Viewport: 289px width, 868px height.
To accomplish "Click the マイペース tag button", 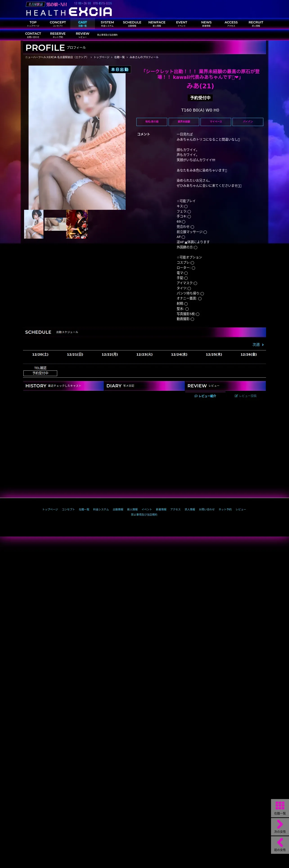I will click(216, 122).
